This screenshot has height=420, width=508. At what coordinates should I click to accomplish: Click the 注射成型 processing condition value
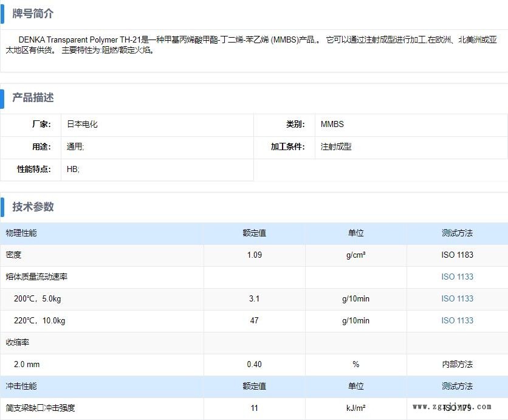coord(336,146)
